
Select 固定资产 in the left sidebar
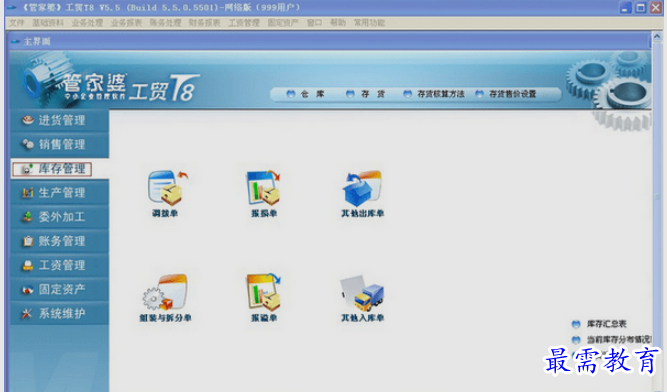pos(60,290)
